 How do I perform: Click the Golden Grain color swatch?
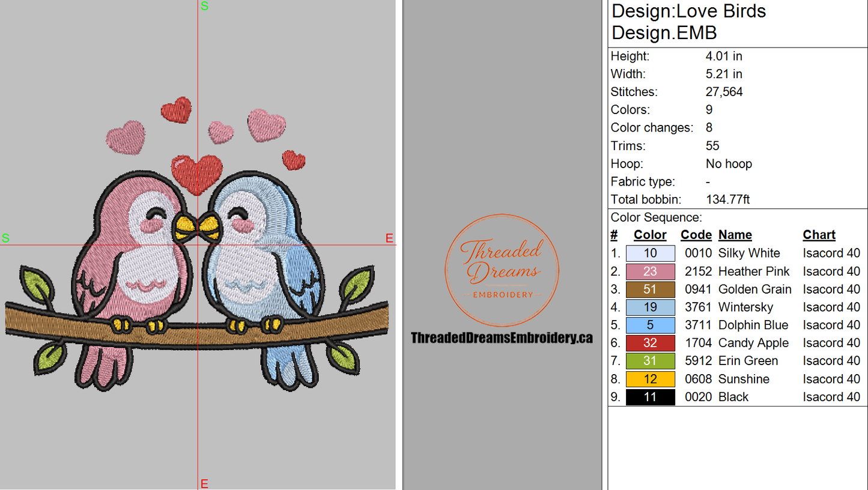point(650,289)
